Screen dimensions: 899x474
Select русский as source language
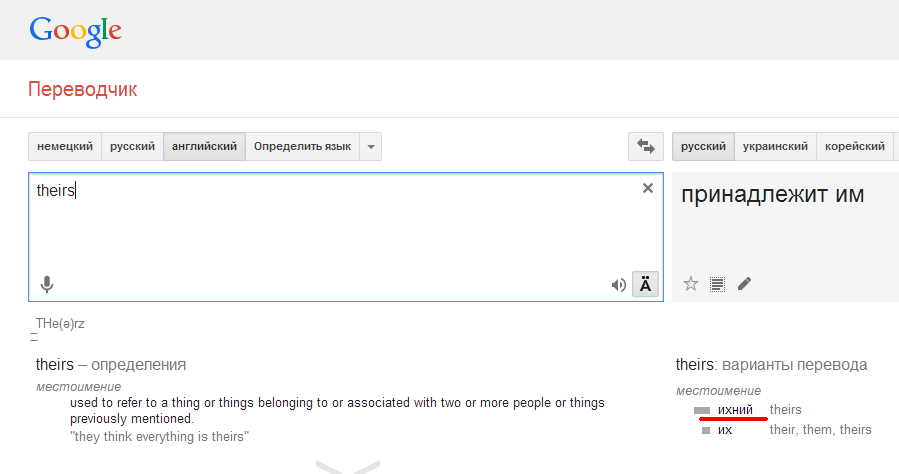132,146
